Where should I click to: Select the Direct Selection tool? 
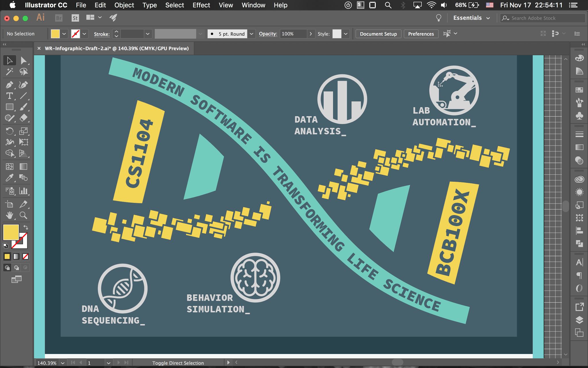(24, 61)
